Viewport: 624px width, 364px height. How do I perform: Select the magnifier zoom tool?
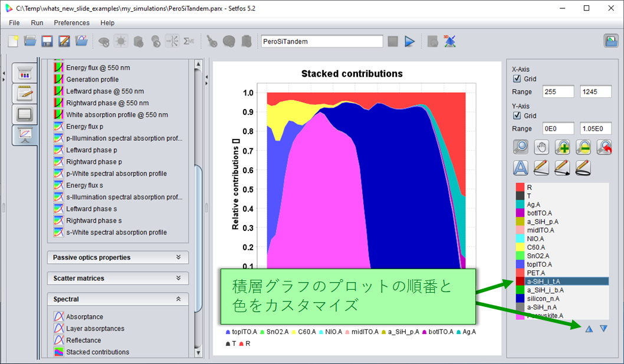click(521, 147)
